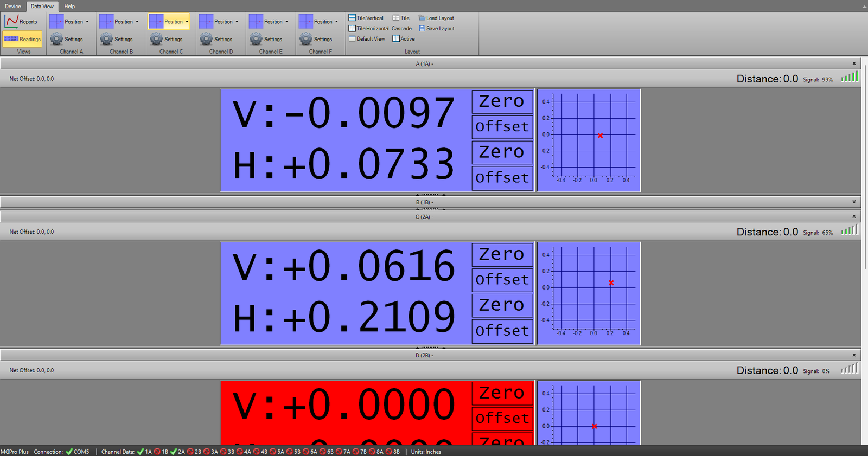
Task: Restore Default View layout
Action: [x=367, y=39]
